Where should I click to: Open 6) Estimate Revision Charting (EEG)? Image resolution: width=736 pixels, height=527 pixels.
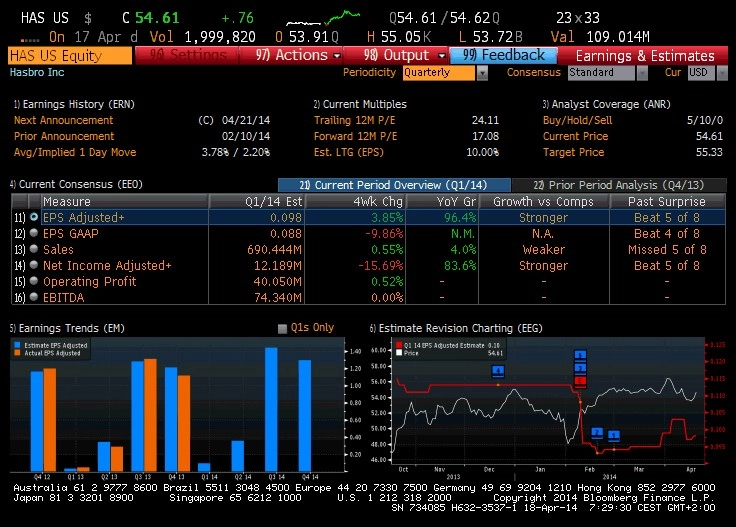[x=456, y=328]
